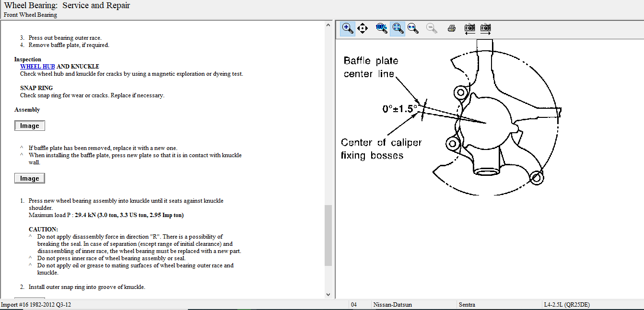Click the greyed-out zoom out magnifier
644x310 pixels.
click(432, 28)
